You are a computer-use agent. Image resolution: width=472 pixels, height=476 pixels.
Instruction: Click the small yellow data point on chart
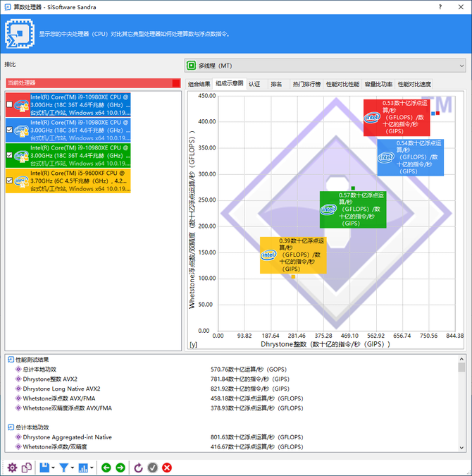[293, 276]
